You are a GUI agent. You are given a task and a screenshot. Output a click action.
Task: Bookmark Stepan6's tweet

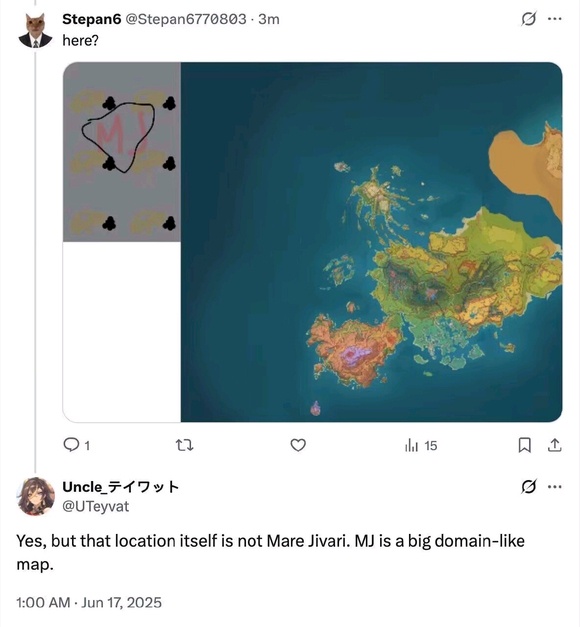pos(524,445)
